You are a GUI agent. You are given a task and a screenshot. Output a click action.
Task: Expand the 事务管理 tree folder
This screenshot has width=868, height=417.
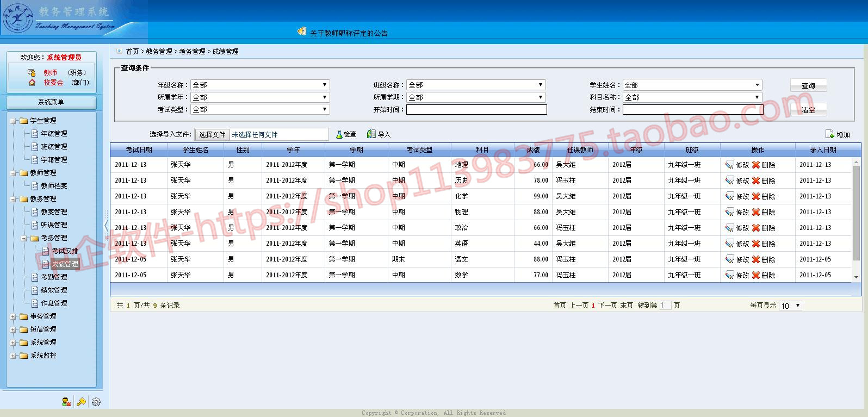pyautogui.click(x=13, y=316)
